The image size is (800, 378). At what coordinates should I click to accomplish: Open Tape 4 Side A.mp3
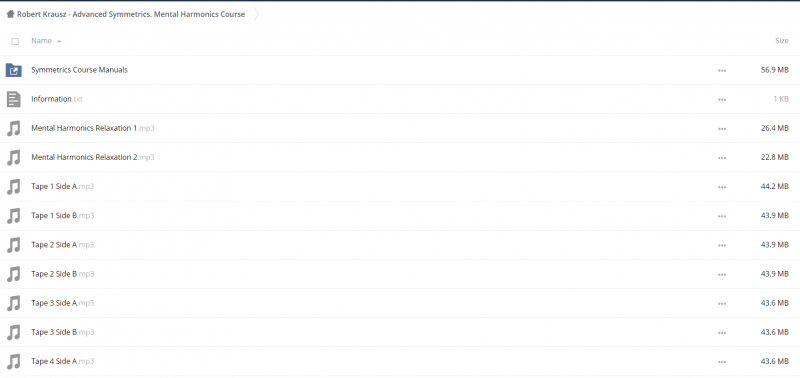point(62,361)
